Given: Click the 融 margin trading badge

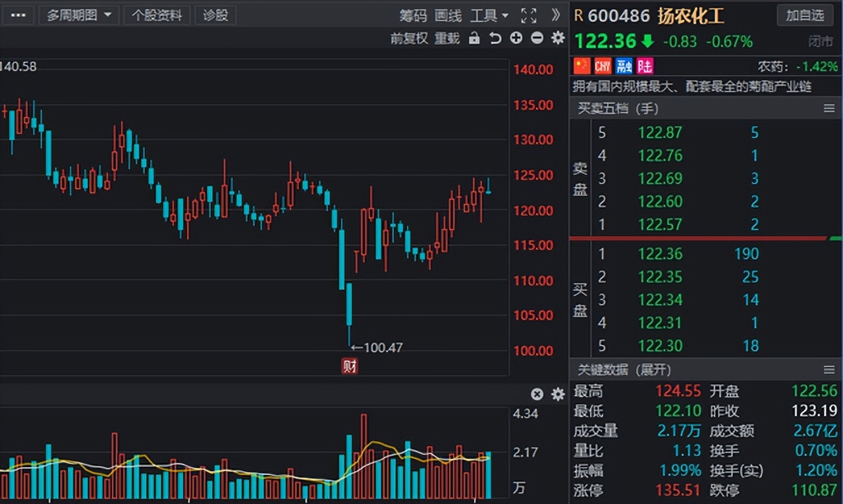Looking at the screenshot, I should [x=623, y=66].
